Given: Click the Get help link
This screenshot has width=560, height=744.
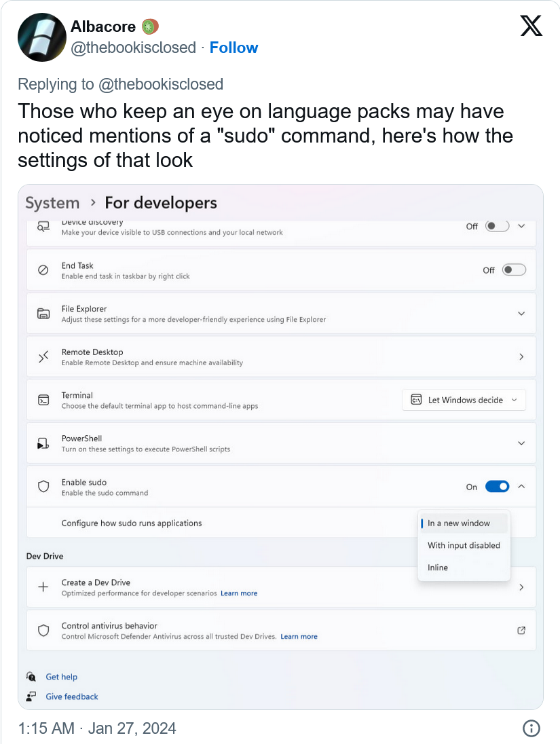Looking at the screenshot, I should pos(61,677).
